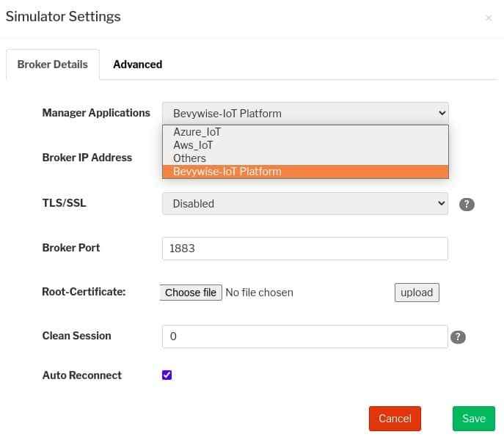This screenshot has width=504, height=437.
Task: Switch to the Broker Details tab
Action: pyautogui.click(x=53, y=65)
